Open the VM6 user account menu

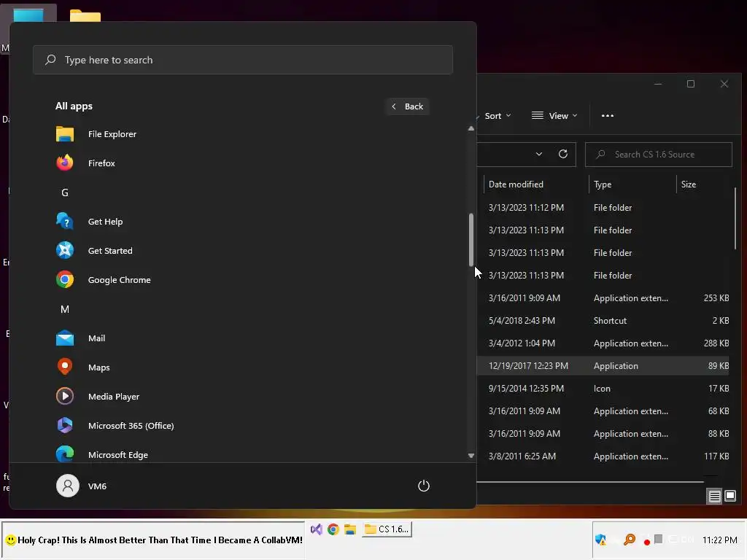(x=82, y=486)
